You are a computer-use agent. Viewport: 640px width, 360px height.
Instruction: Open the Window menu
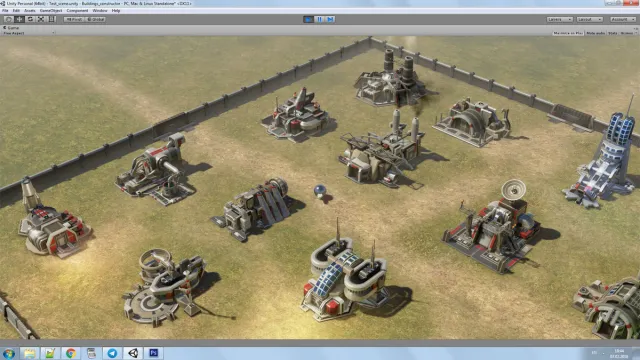pyautogui.click(x=100, y=11)
